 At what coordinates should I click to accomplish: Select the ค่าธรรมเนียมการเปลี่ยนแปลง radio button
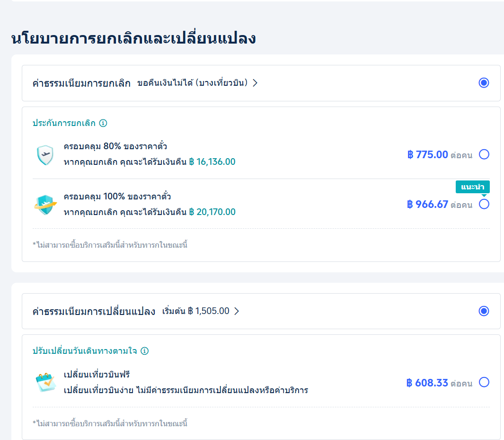484,311
